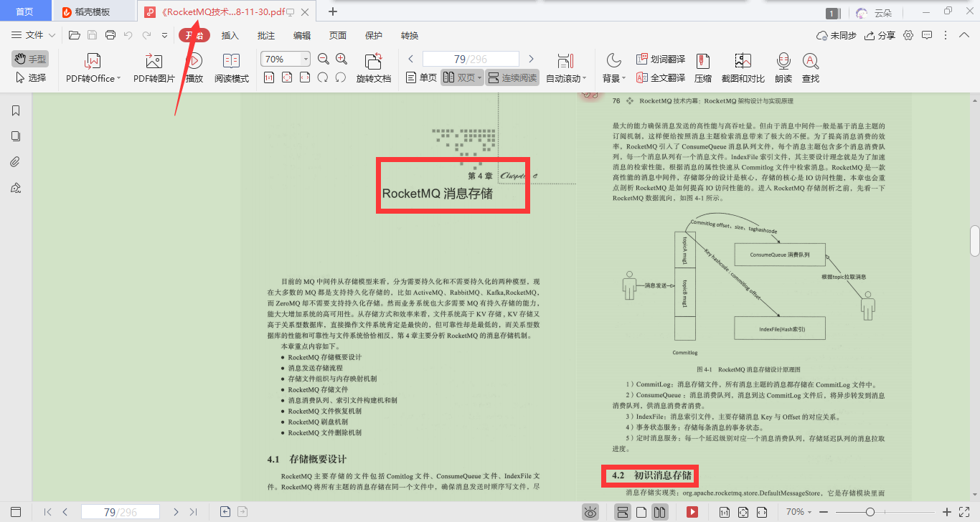
Task: Open the 插入 tab
Action: tap(230, 35)
